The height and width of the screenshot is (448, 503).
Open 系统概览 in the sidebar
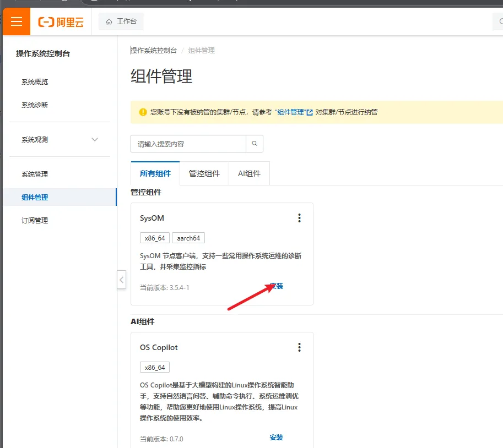[x=35, y=81]
